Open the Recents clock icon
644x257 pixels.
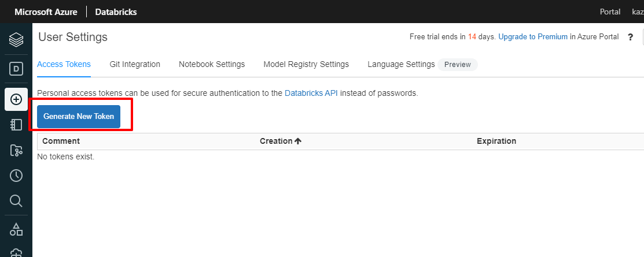pos(16,176)
